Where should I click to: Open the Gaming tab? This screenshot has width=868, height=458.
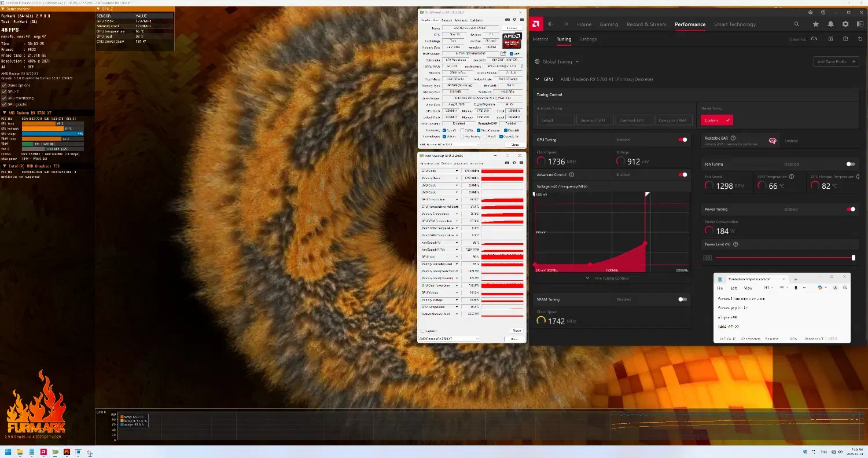(609, 24)
